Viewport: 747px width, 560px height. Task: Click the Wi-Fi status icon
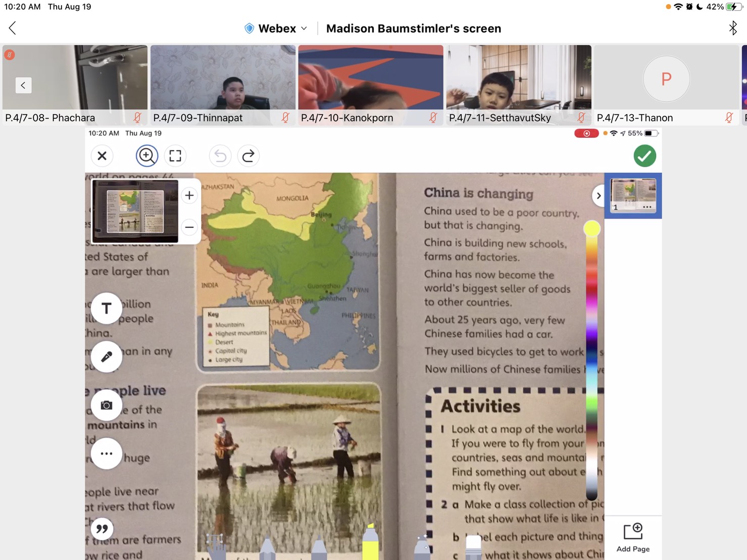click(x=678, y=7)
